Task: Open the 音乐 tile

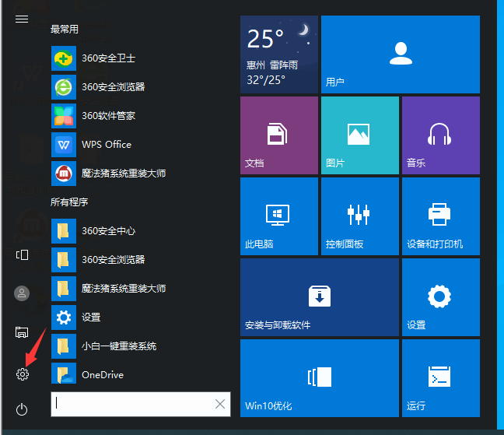Action: 441,135
